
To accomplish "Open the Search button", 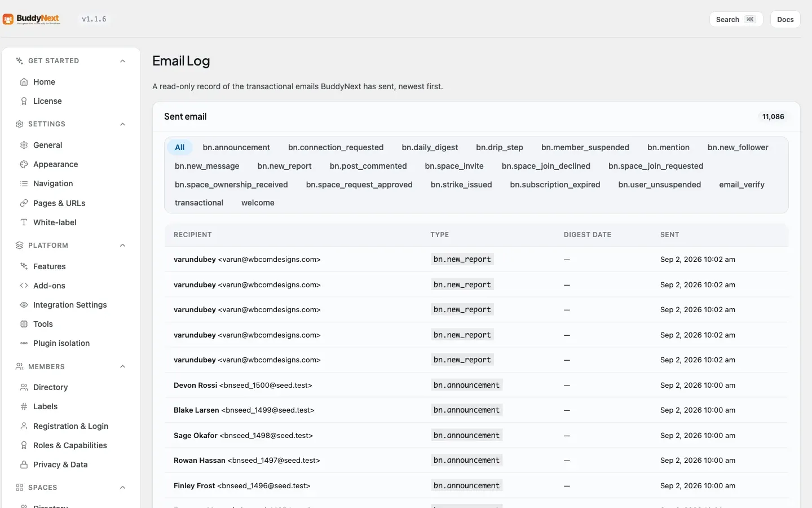I will (x=736, y=19).
